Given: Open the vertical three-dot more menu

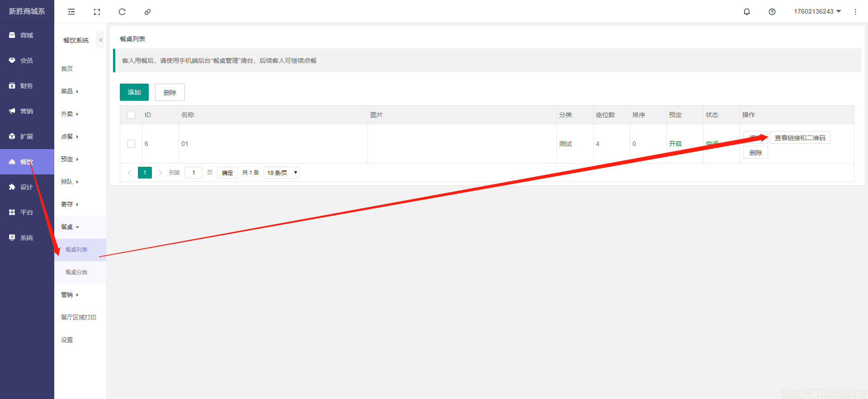Looking at the screenshot, I should pyautogui.click(x=855, y=12).
